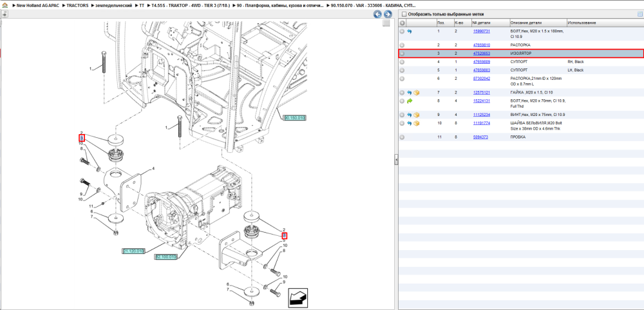The image size is (644, 310).
Task: Enable 'Отобразить только выбранные метки' checkbox
Action: pos(403,14)
